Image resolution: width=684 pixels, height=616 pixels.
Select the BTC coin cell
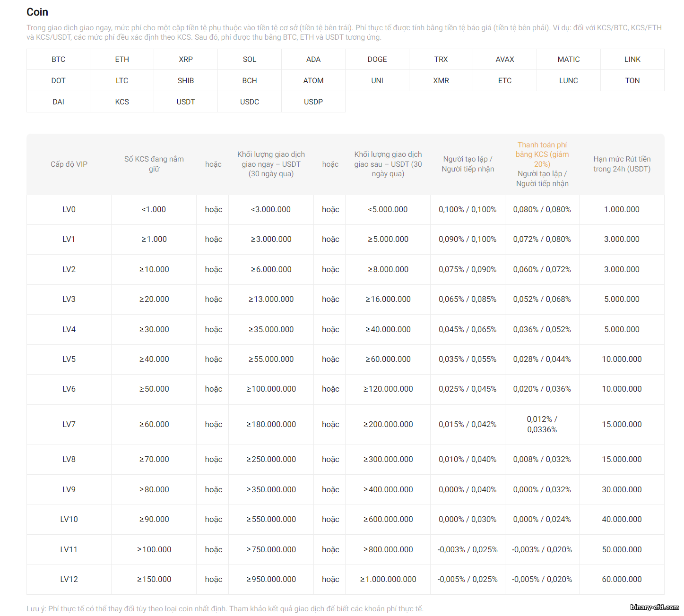click(58, 60)
